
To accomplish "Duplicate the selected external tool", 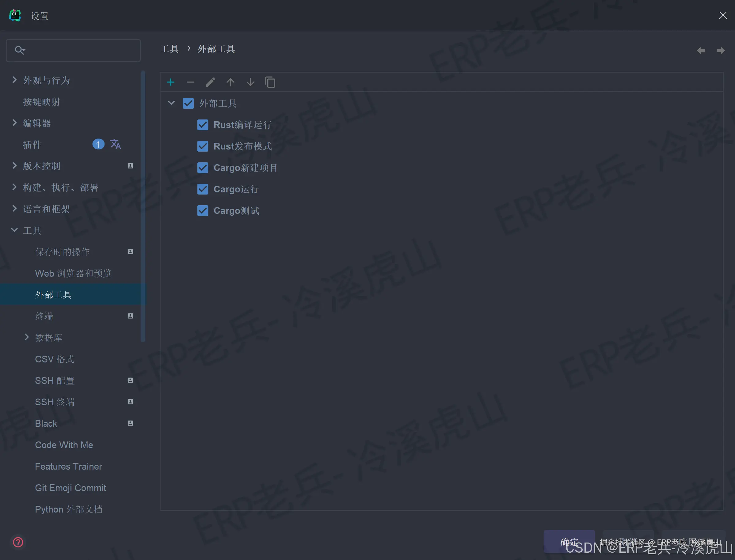I will [270, 82].
